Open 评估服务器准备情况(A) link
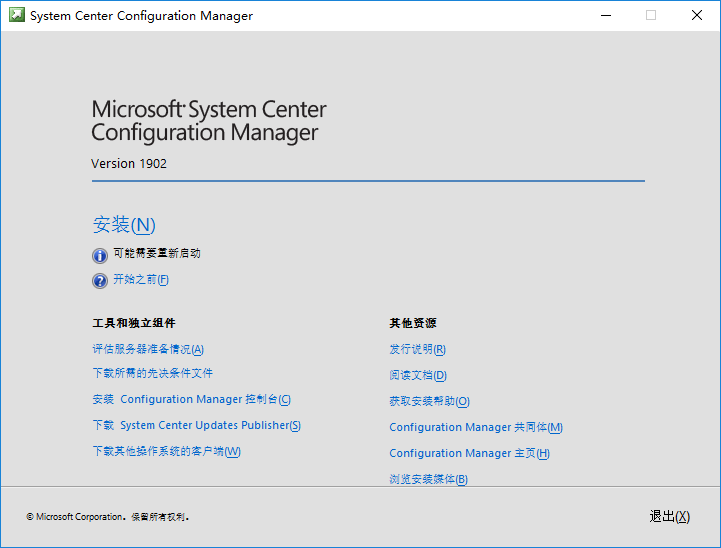 (148, 349)
